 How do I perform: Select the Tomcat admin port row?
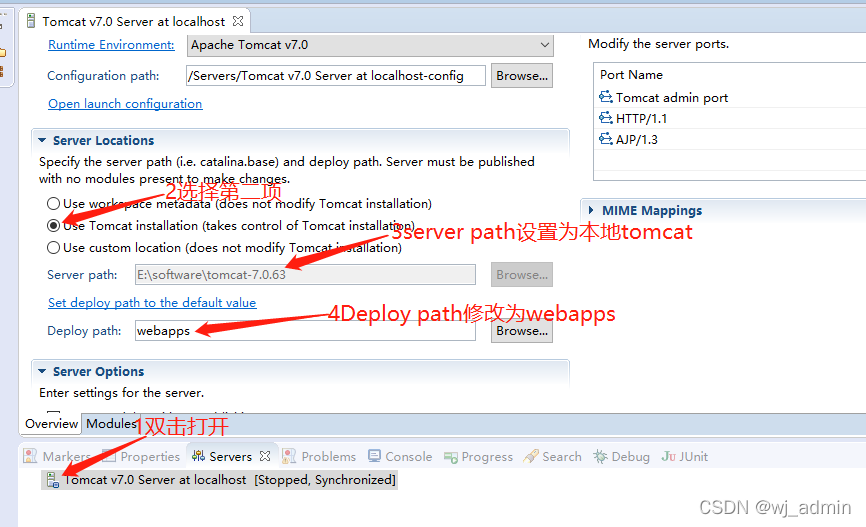pyautogui.click(x=729, y=97)
